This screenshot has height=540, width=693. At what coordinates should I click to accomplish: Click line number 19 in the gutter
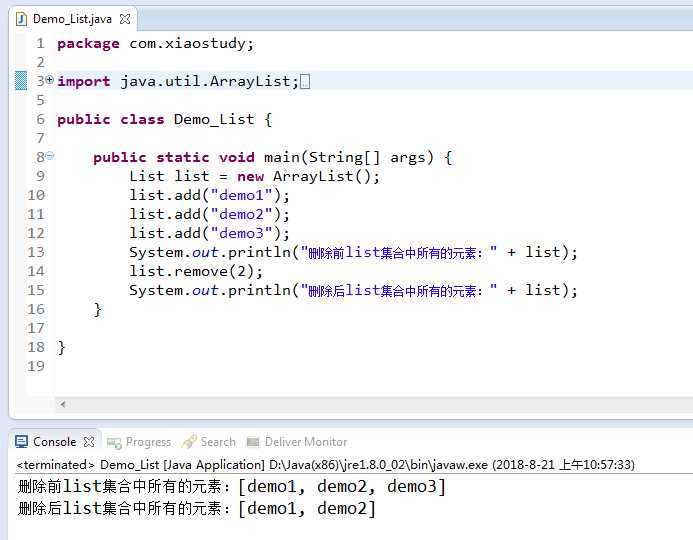36,366
